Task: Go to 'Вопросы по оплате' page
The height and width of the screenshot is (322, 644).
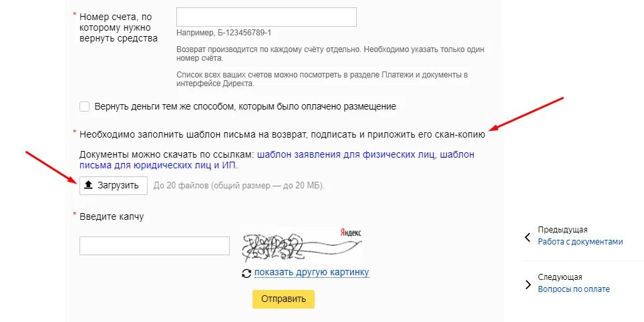Action: (x=573, y=289)
